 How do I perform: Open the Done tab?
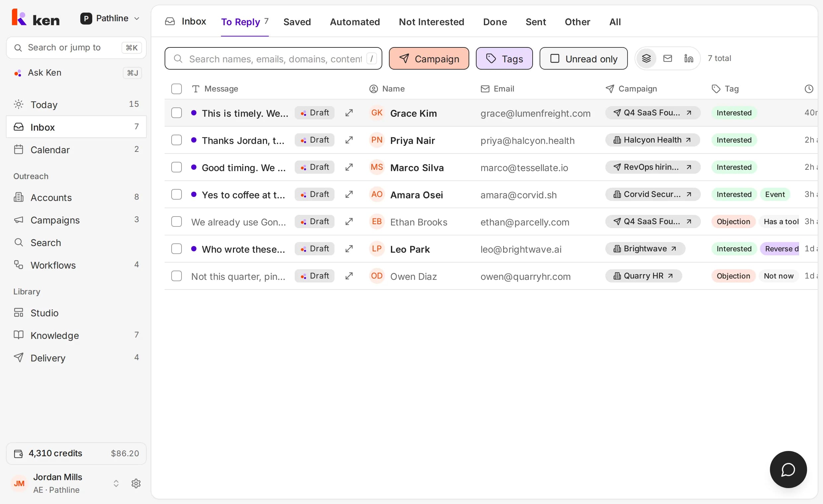pyautogui.click(x=495, y=22)
